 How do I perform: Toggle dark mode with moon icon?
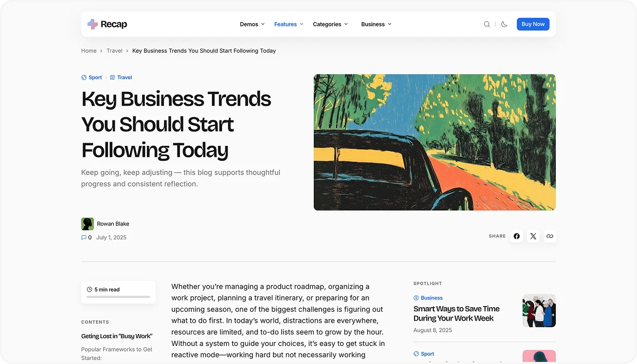[504, 24]
